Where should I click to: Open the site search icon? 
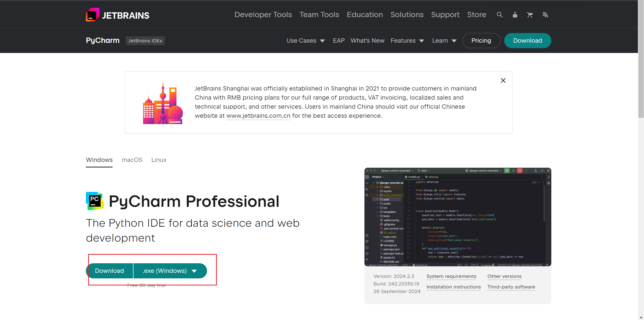(500, 15)
